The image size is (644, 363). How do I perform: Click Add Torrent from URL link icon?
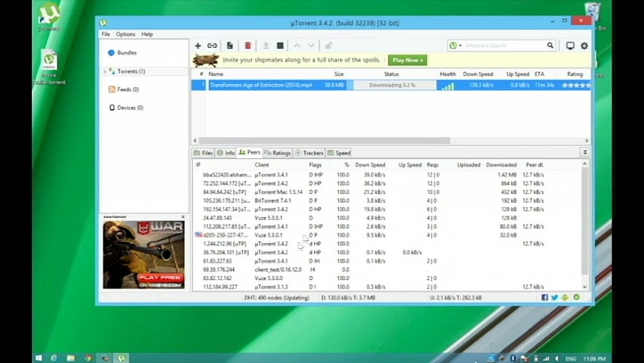(x=212, y=46)
